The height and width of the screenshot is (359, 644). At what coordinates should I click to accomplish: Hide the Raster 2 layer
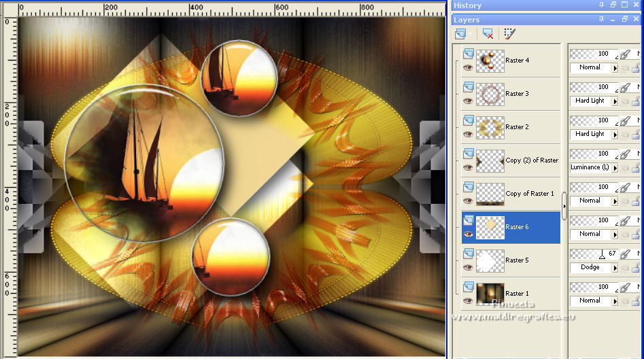coord(468,135)
